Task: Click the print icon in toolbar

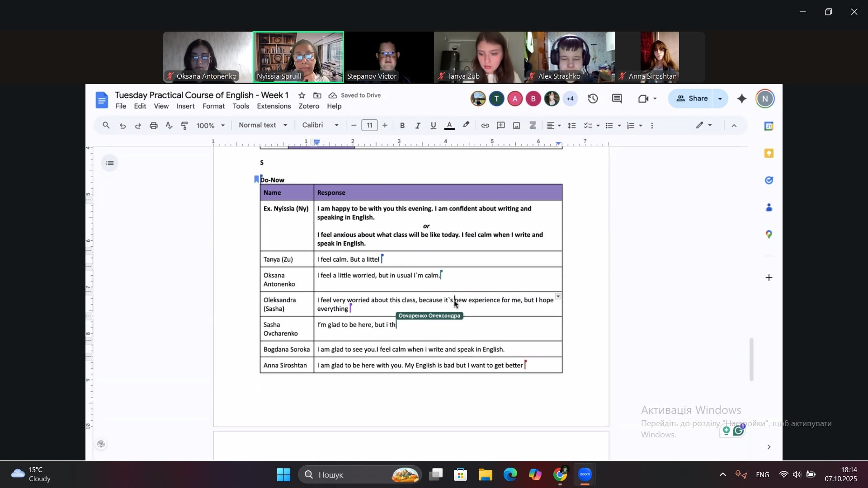Action: [x=154, y=126]
